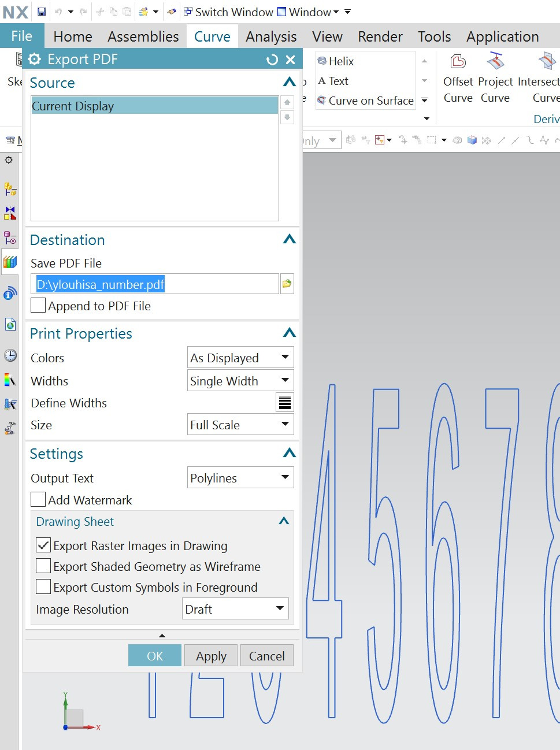Collapse dialog with bottom up-arrow
The image size is (560, 750).
(162, 635)
